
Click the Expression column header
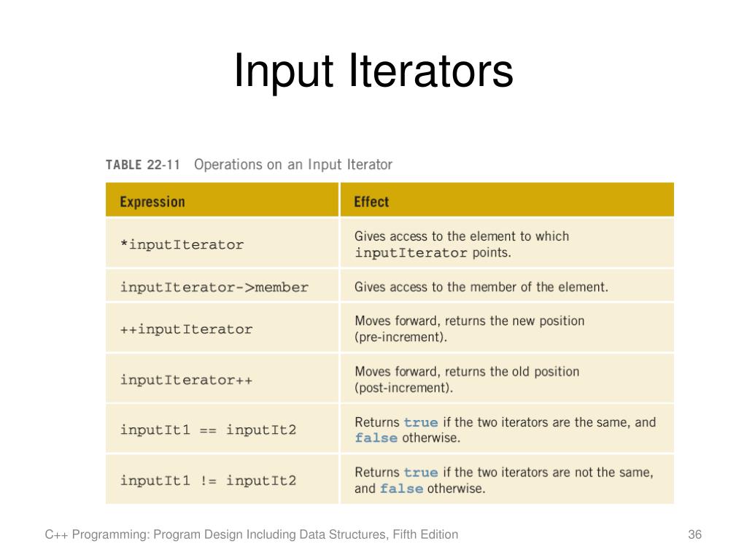tap(152, 202)
